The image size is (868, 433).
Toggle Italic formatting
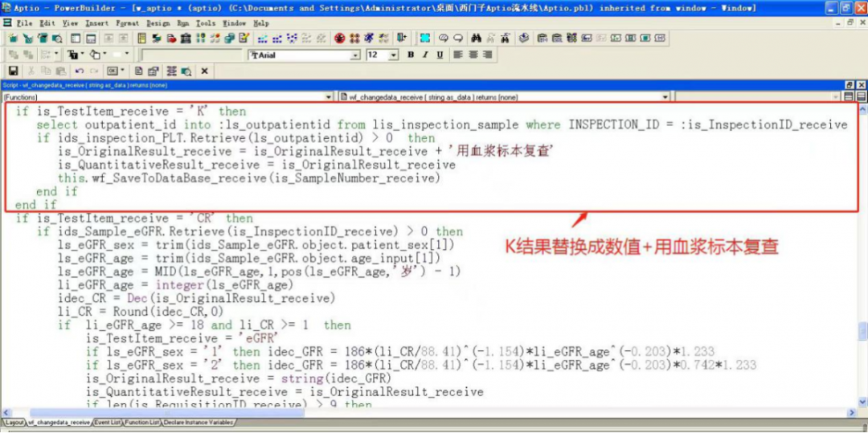tap(425, 55)
